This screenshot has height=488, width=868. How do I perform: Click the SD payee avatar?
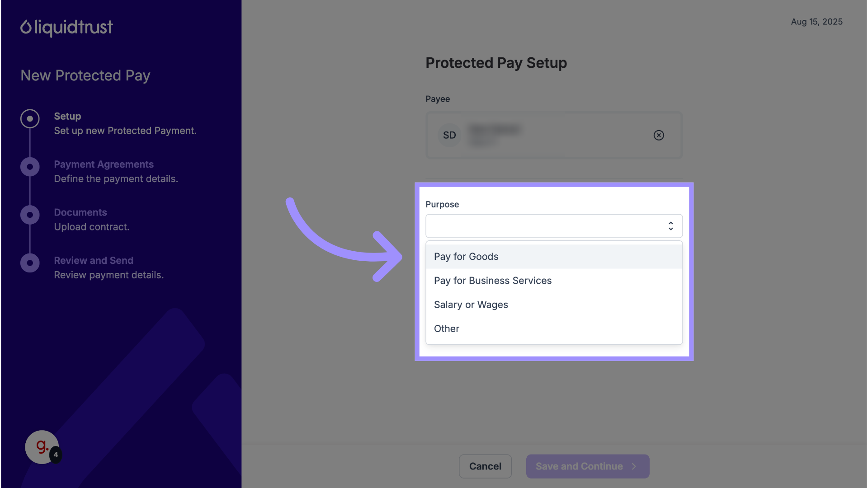[x=449, y=135]
